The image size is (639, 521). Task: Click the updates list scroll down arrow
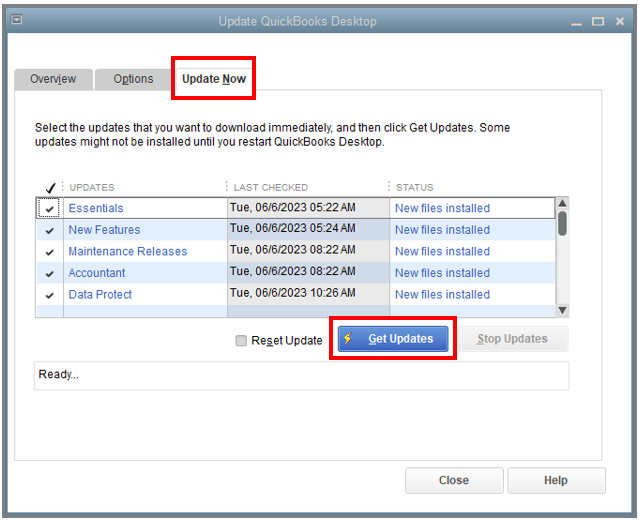click(562, 311)
